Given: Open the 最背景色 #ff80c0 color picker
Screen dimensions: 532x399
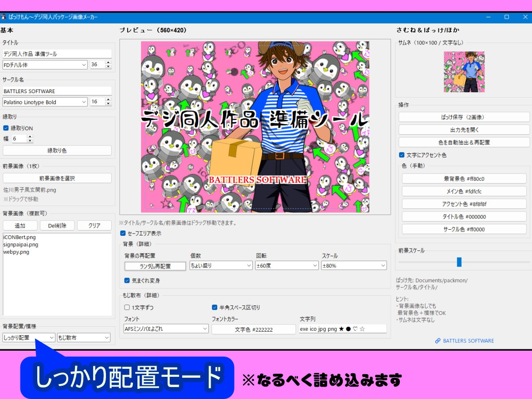Looking at the screenshot, I should click(x=464, y=179).
